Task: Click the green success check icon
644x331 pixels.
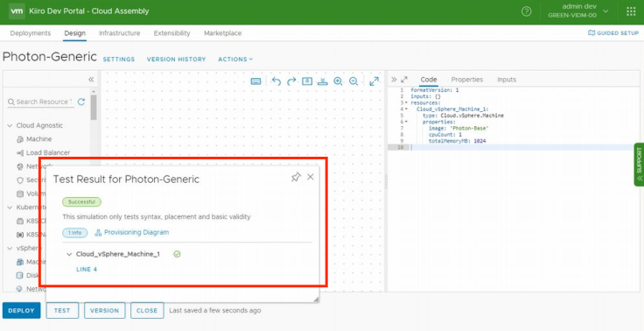Action: tap(177, 254)
